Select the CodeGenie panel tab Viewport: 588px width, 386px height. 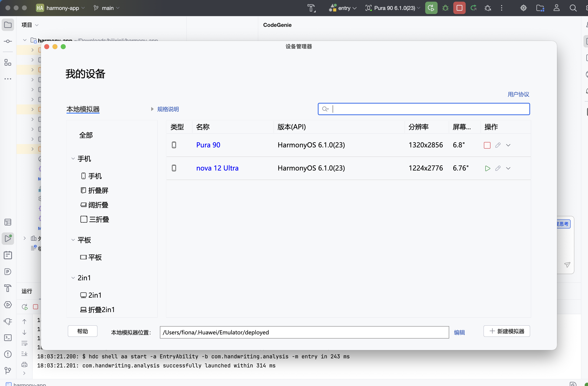coord(277,25)
